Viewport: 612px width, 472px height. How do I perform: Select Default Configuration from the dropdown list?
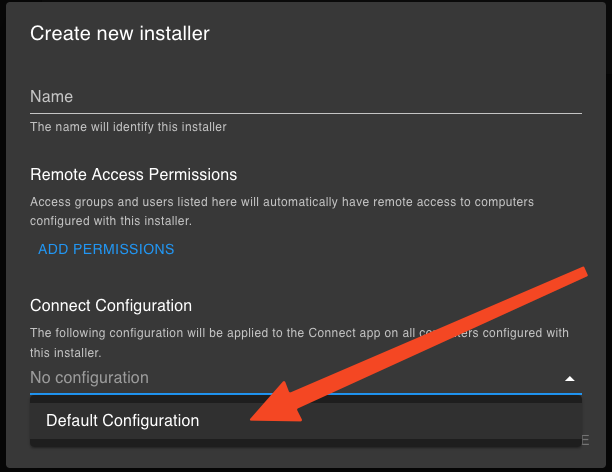point(123,421)
